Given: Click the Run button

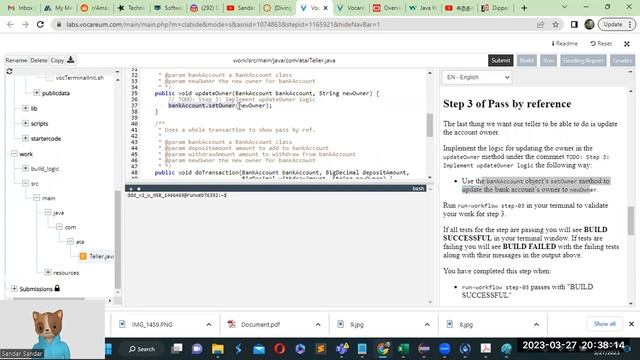Looking at the screenshot, I should click(548, 60).
